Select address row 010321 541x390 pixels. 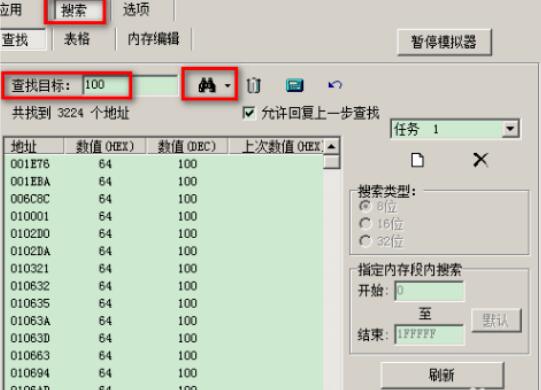pyautogui.click(x=164, y=269)
